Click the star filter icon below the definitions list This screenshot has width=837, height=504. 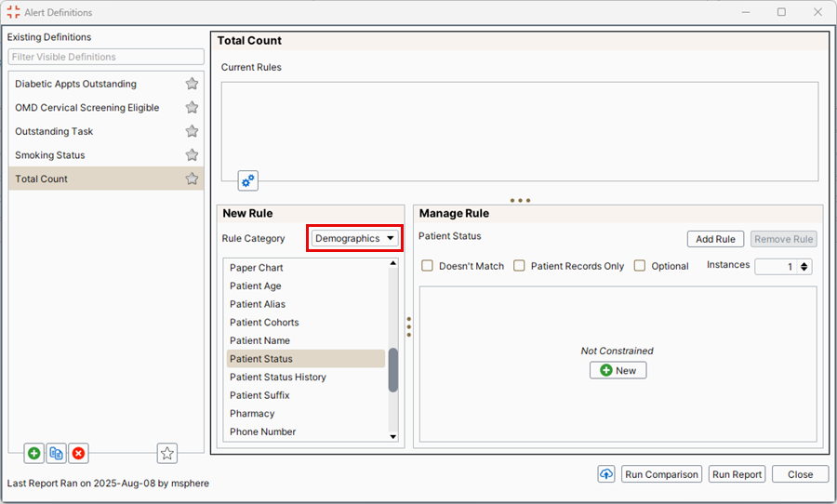(167, 453)
